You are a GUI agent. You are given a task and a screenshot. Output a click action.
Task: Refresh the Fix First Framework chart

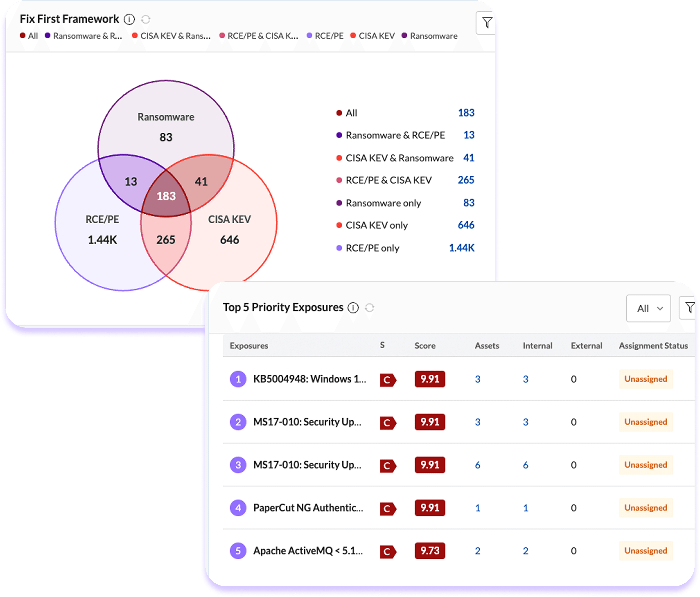146,19
